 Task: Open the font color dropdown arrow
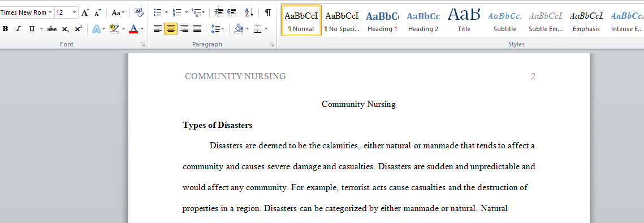[x=142, y=29]
